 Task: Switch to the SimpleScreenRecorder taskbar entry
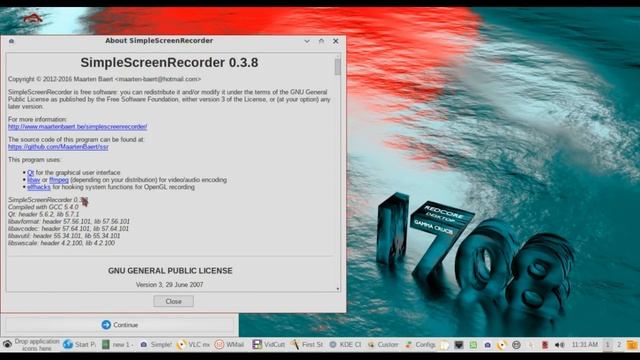pyautogui.click(x=156, y=344)
